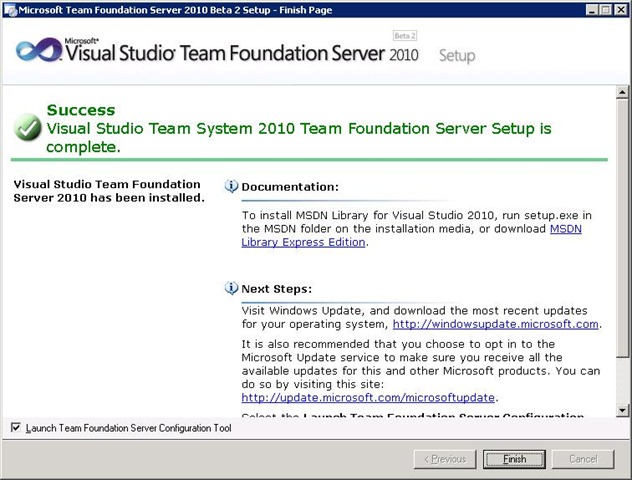Click the Next Steps: heading
This screenshot has width=632, height=480.
point(276,289)
